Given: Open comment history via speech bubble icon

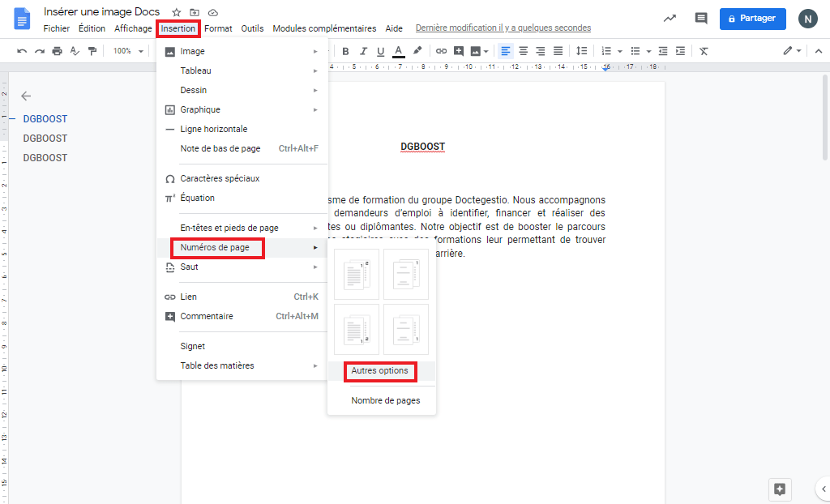Looking at the screenshot, I should (700, 18).
